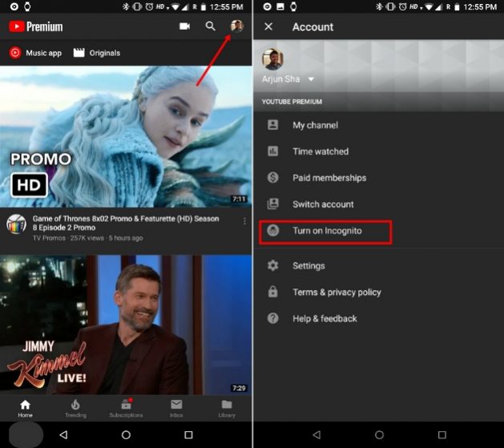Screen dimensions: 504x448
Task: Switch to the Inbox tab
Action: [x=176, y=409]
